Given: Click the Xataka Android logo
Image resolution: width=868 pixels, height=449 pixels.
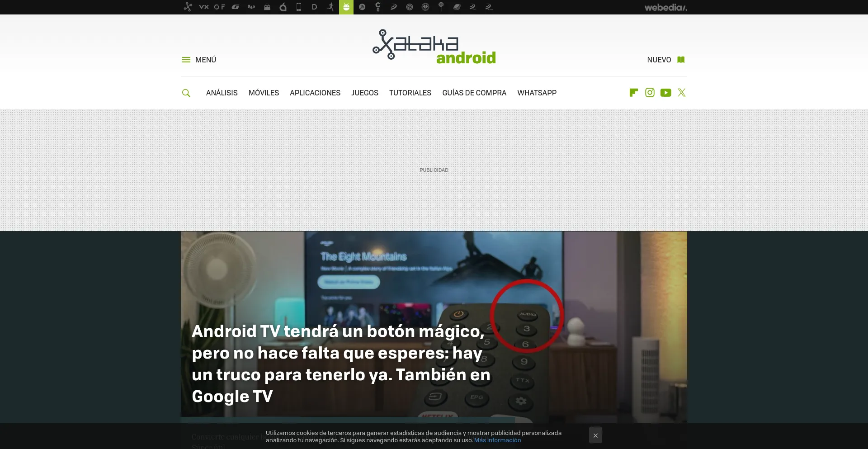Looking at the screenshot, I should coord(434,46).
